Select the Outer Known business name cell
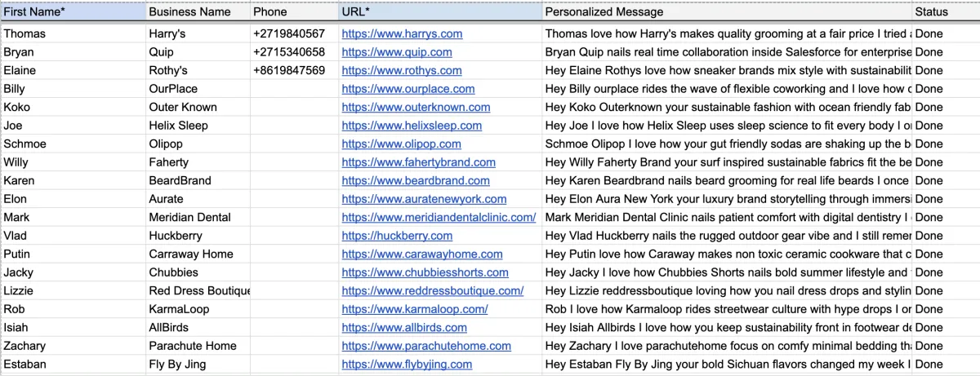This screenshot has width=980, height=376. pyautogui.click(x=198, y=107)
